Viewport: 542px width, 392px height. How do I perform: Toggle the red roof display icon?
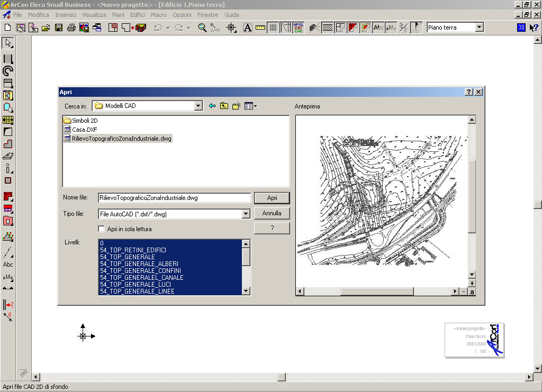[x=353, y=28]
